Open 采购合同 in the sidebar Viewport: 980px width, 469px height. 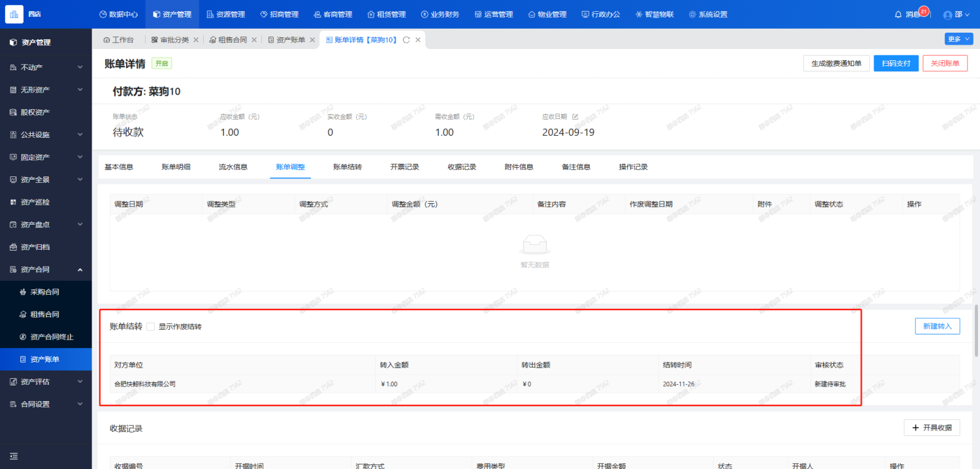click(46, 292)
